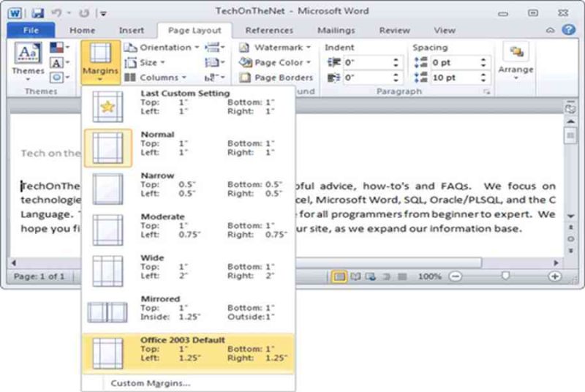Switch to the Home tab
585x392 pixels.
pyautogui.click(x=82, y=30)
